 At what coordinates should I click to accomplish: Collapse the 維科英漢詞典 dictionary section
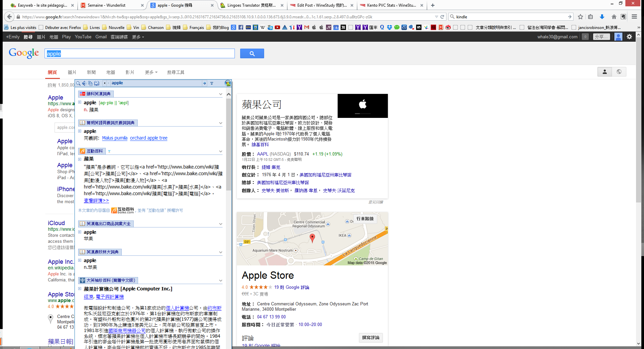221,94
